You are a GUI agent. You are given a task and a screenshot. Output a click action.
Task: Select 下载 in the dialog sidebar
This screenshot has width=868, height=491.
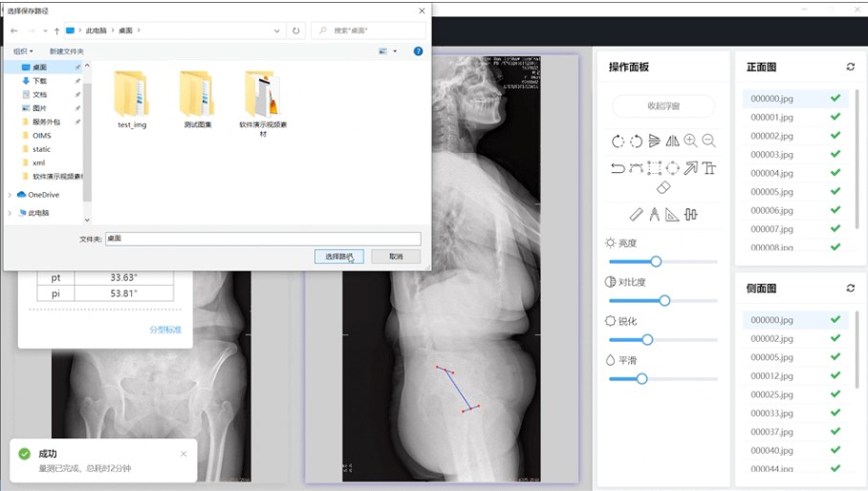(x=43, y=81)
